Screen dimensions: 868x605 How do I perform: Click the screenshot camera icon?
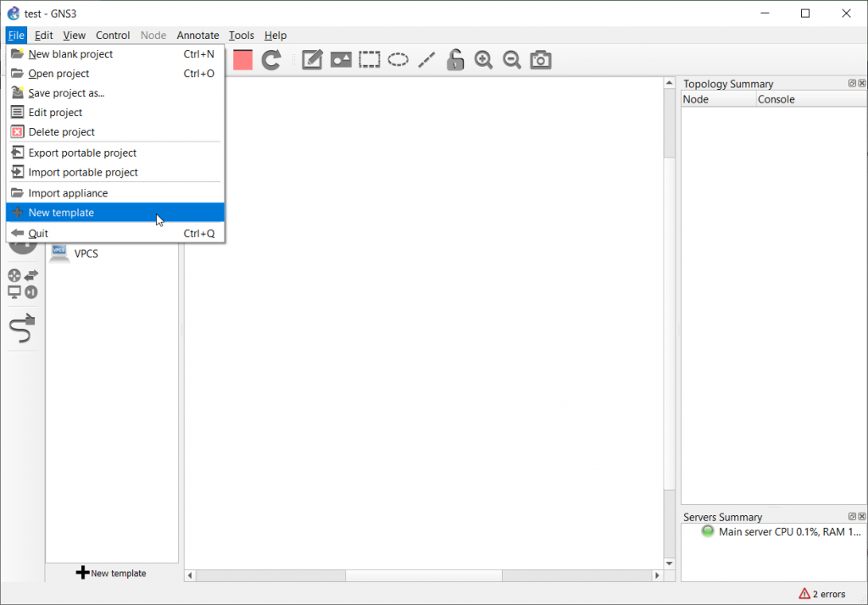[x=541, y=60]
